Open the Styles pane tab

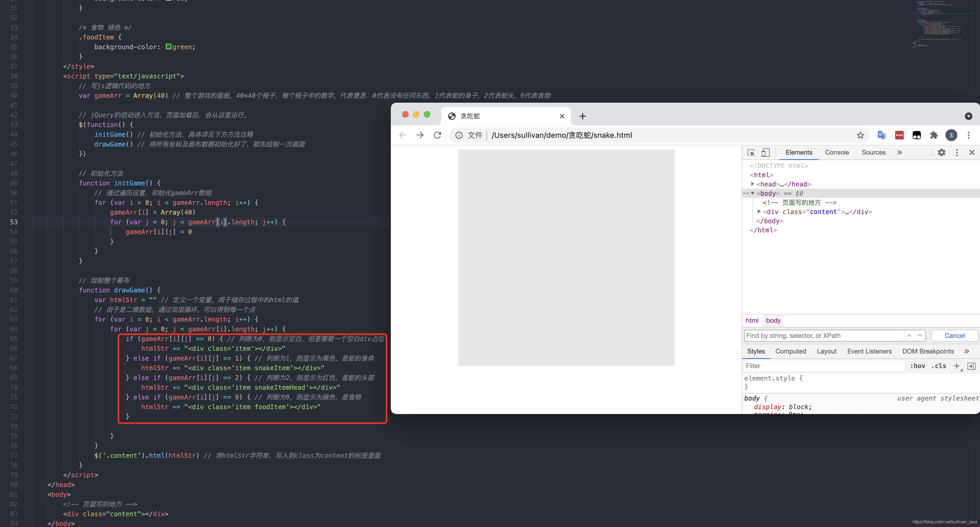[756, 351]
